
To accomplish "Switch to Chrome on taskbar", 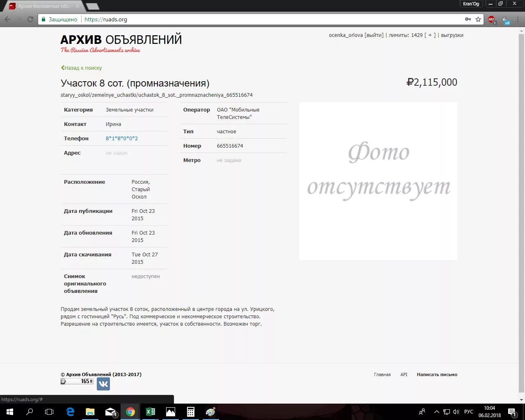I will (x=130, y=412).
